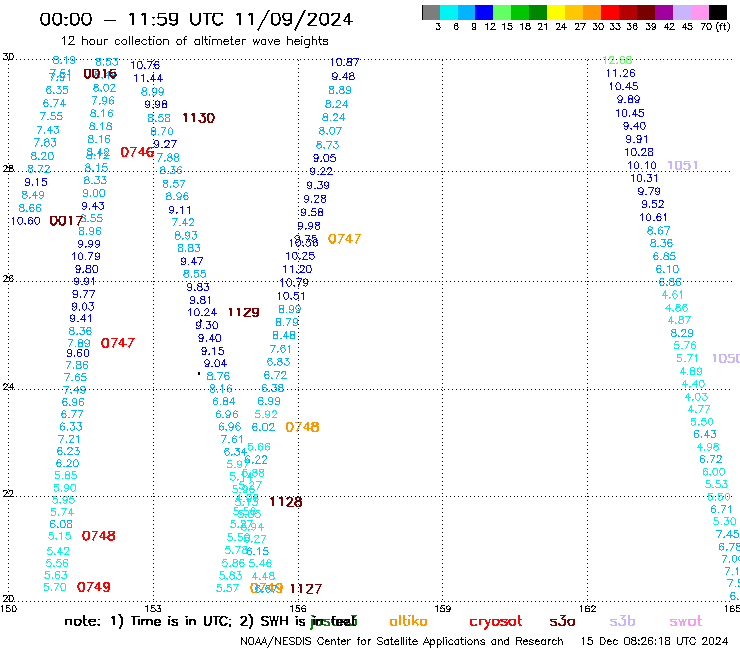Click the '10.61' wave height value
The width and height of the screenshot is (740, 650).
point(653,218)
